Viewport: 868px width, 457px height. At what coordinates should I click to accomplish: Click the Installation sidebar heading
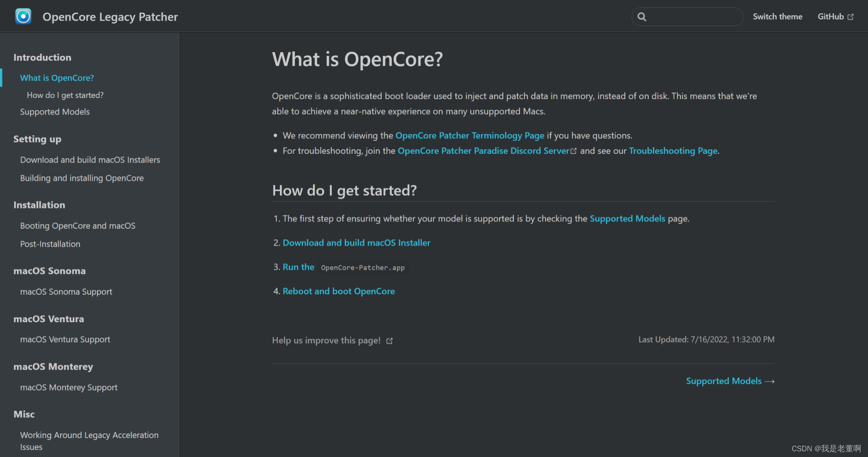pos(39,205)
